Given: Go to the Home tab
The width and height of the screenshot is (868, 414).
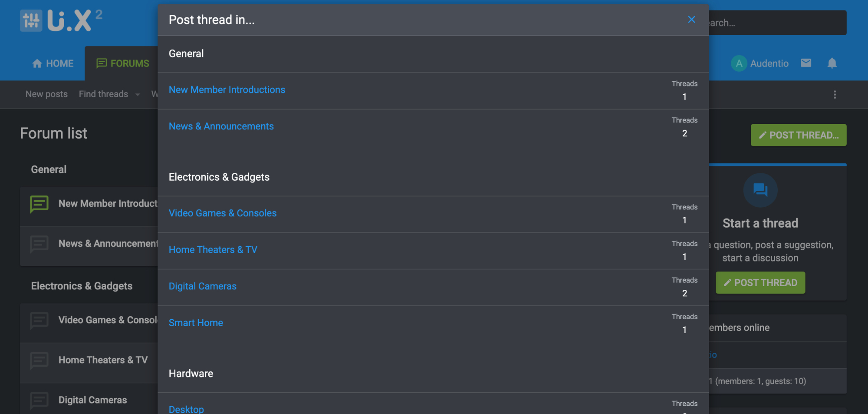Looking at the screenshot, I should point(53,63).
